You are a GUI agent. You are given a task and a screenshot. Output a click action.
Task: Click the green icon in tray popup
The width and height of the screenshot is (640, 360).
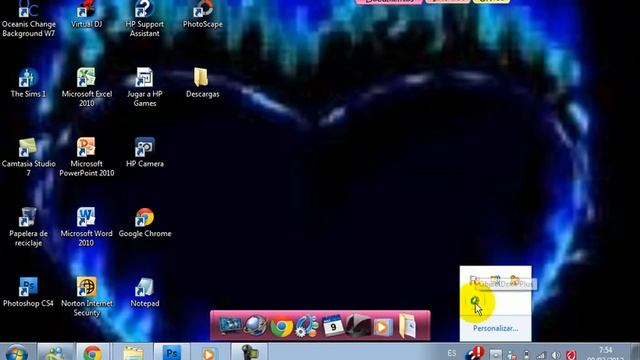click(x=474, y=301)
